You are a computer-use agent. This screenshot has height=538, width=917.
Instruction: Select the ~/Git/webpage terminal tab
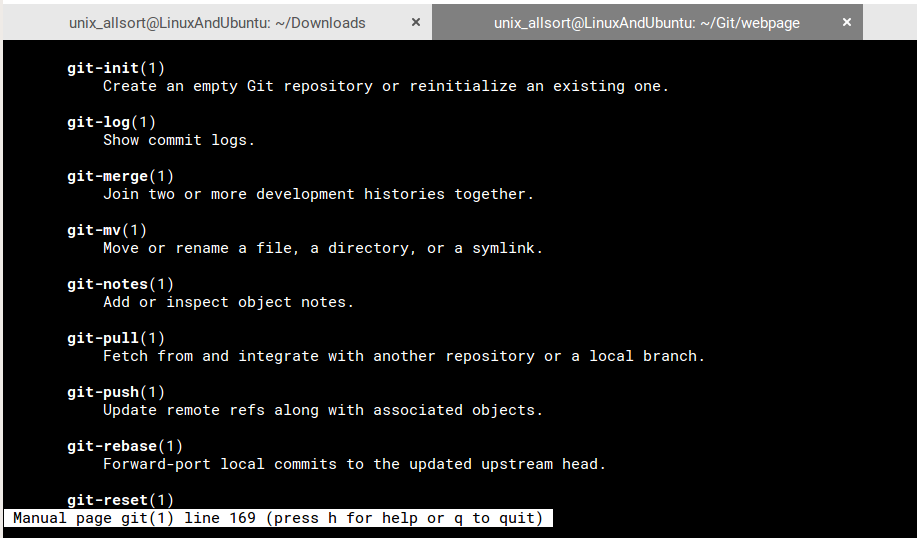647,23
